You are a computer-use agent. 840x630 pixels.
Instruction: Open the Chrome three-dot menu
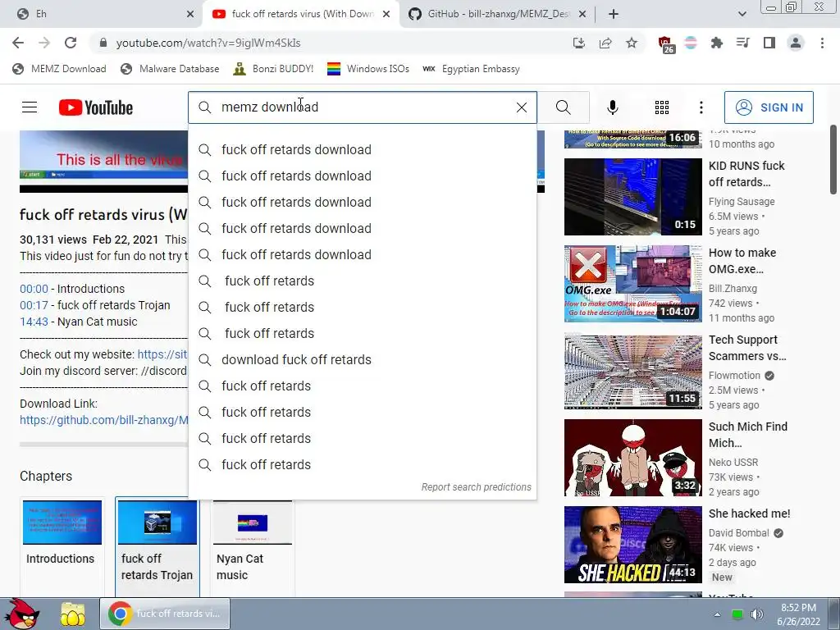click(x=822, y=43)
